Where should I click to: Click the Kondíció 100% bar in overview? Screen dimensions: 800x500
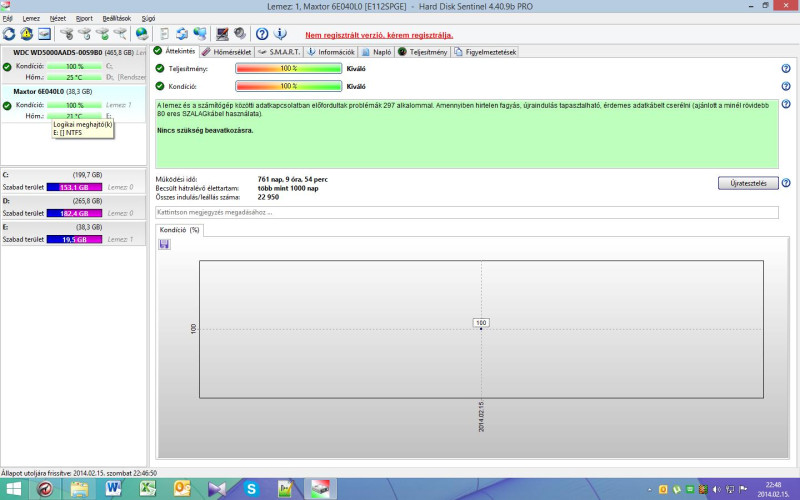289,86
